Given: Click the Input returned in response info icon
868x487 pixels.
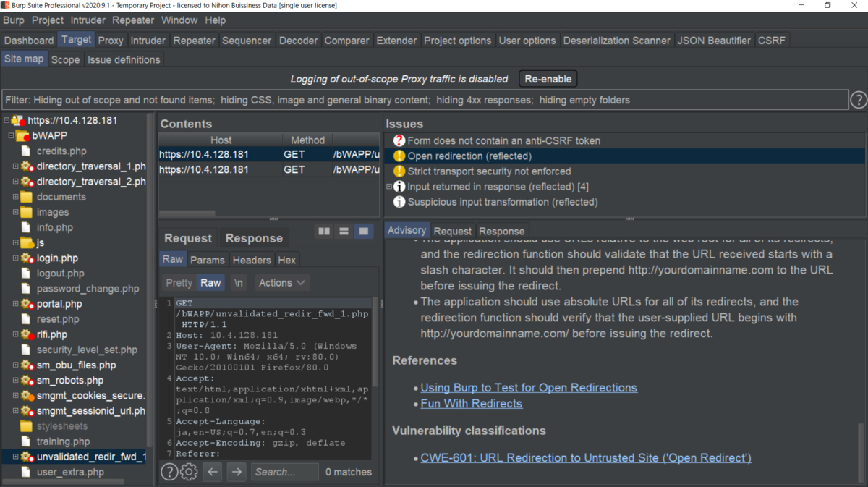Looking at the screenshot, I should [399, 187].
